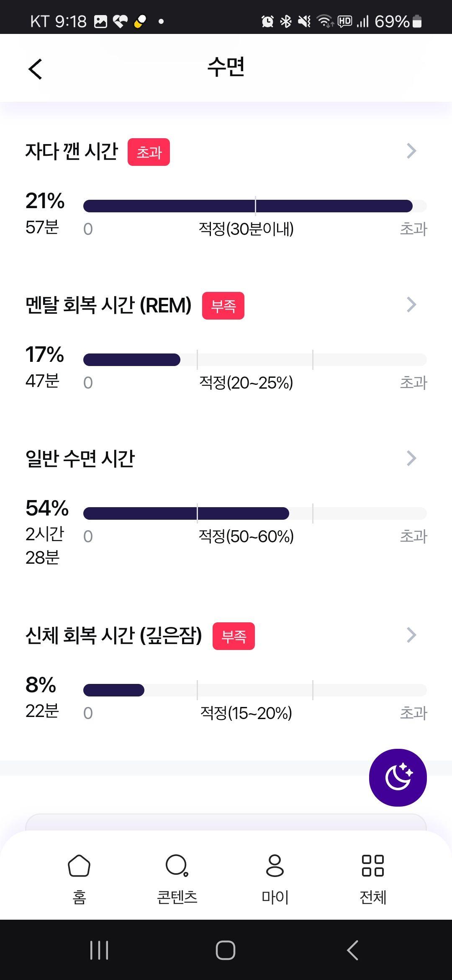Image resolution: width=452 pixels, height=980 pixels.
Task: Tap the back arrow beside 수면 title
Action: [x=36, y=69]
